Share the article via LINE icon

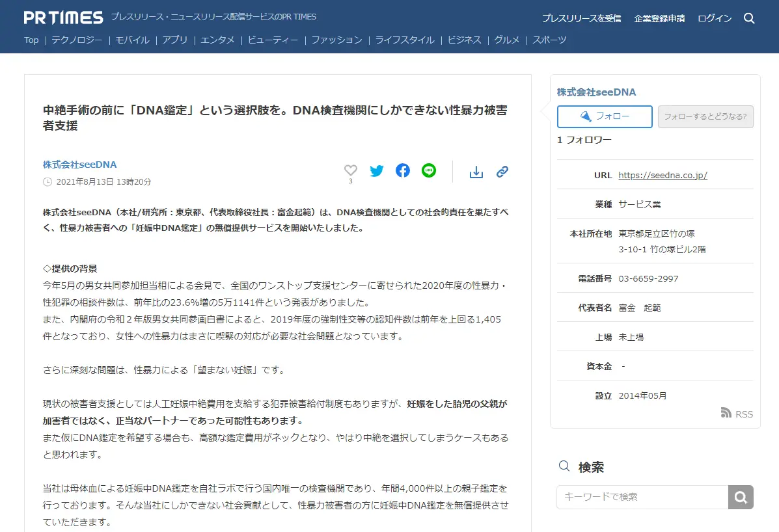click(429, 170)
